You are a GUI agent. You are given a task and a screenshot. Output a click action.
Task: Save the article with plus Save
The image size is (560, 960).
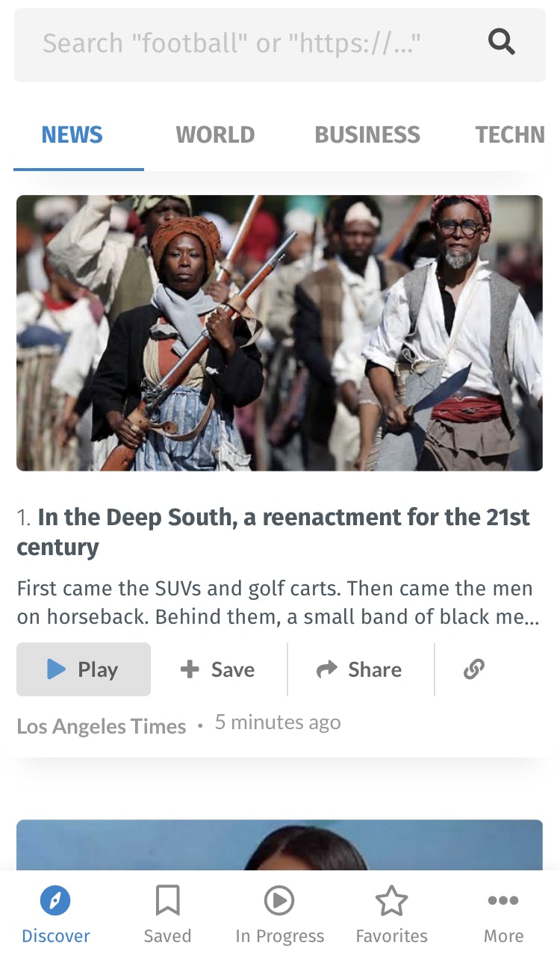click(218, 669)
